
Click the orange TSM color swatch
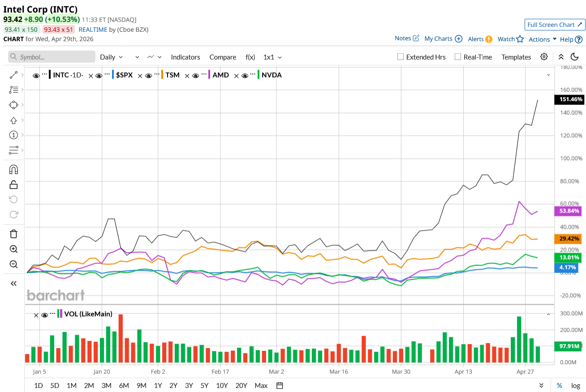(162, 75)
